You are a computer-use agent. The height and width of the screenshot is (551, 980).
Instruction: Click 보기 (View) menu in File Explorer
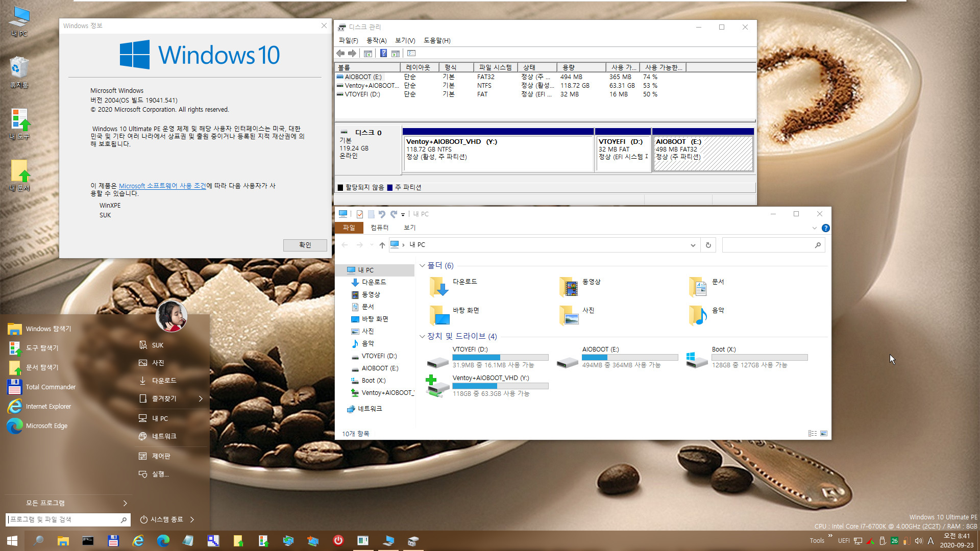click(x=410, y=228)
